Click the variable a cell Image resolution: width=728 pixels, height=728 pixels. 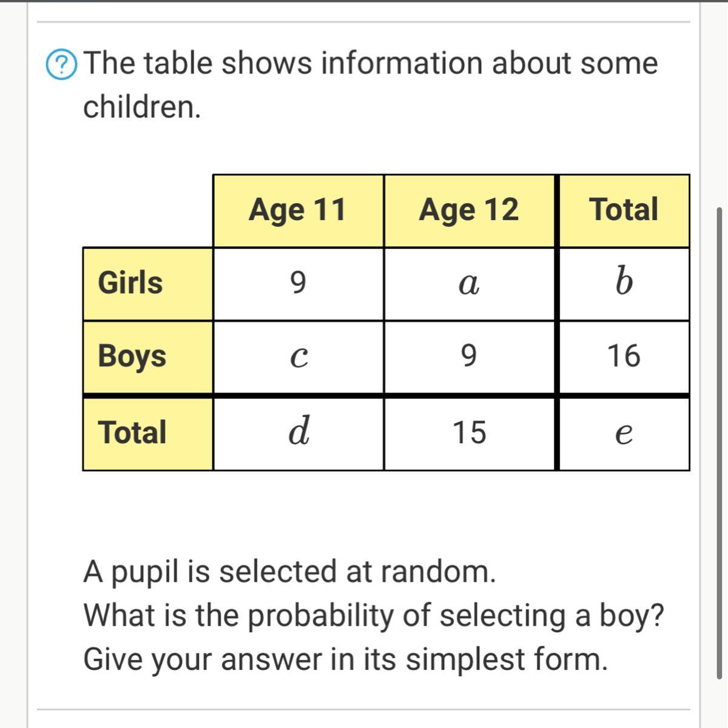click(x=468, y=283)
